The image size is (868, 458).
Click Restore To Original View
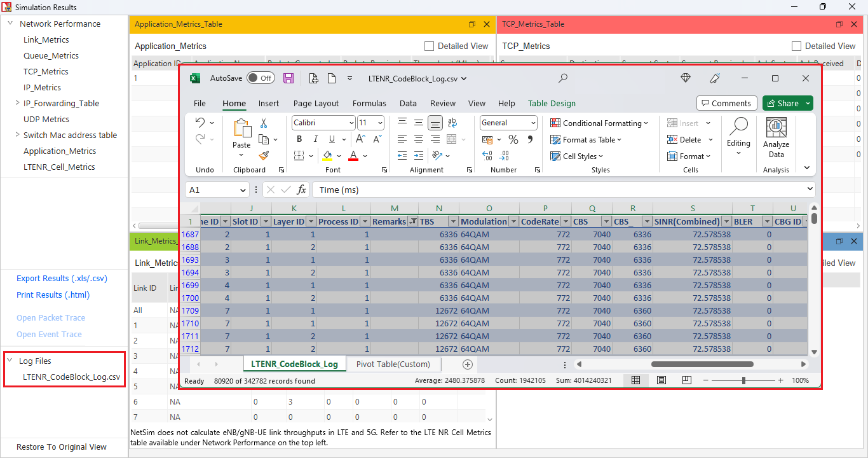coord(62,447)
